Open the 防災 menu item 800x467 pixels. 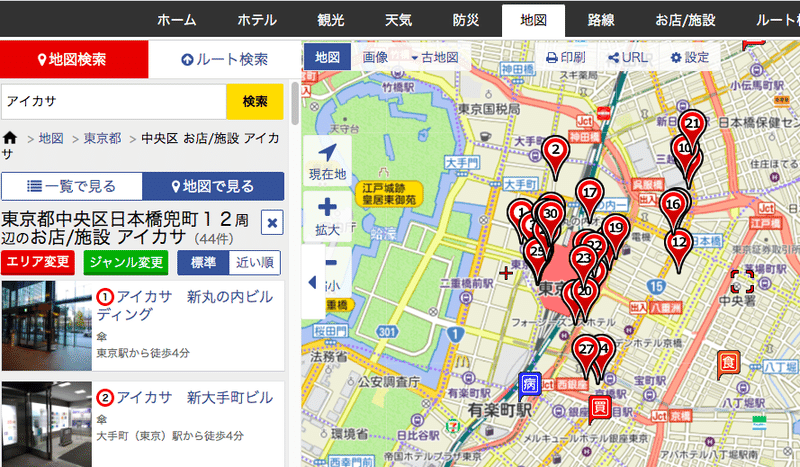pyautogui.click(x=465, y=20)
